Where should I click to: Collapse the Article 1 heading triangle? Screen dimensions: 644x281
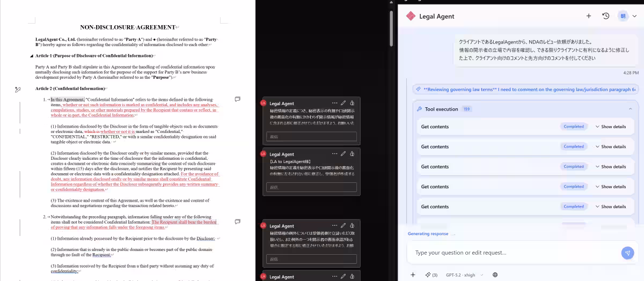(x=31, y=56)
